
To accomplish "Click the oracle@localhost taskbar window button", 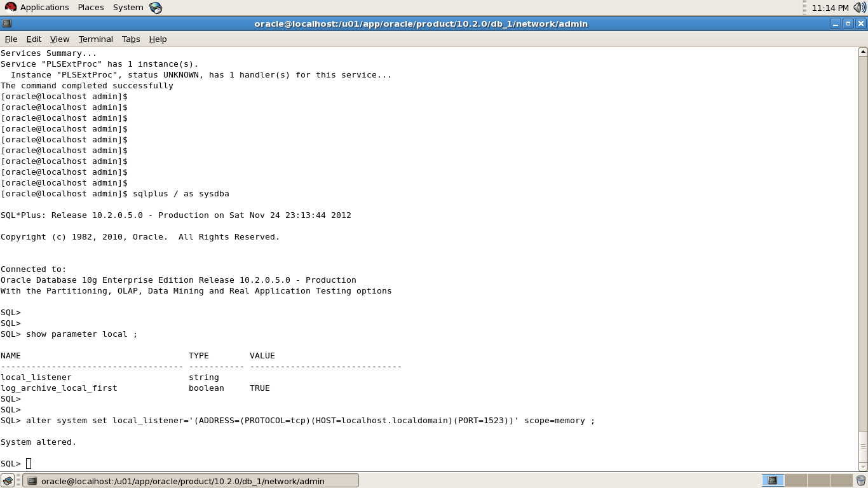I will [191, 480].
